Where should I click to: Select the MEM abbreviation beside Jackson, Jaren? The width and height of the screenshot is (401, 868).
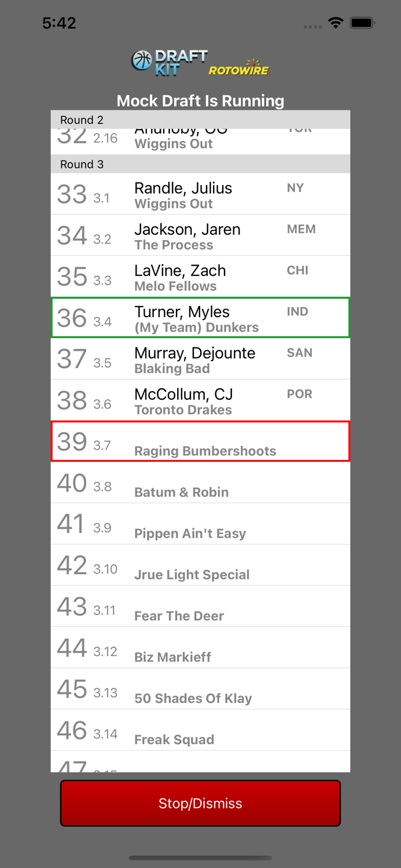click(301, 229)
